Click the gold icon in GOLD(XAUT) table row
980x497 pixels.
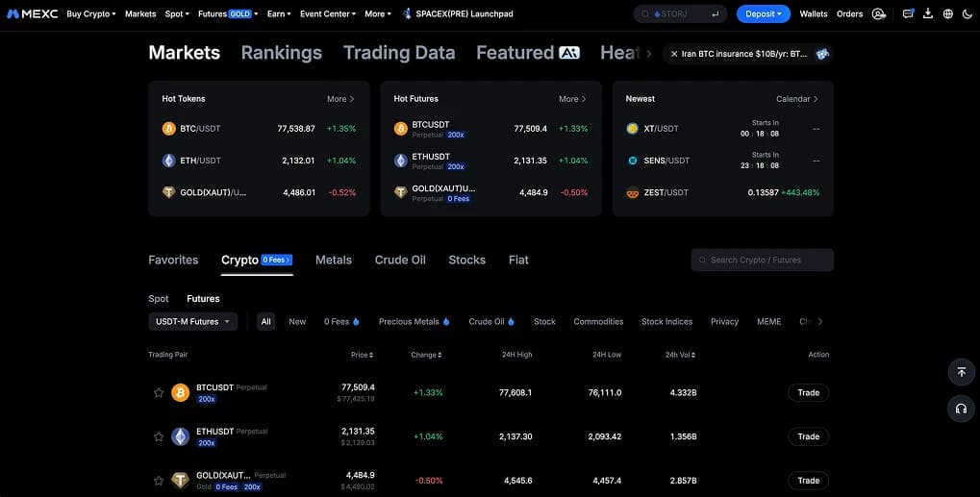(x=181, y=480)
